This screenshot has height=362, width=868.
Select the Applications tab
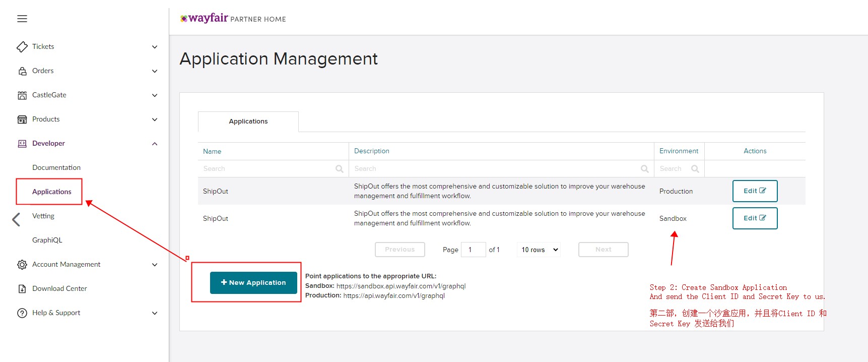coord(248,122)
